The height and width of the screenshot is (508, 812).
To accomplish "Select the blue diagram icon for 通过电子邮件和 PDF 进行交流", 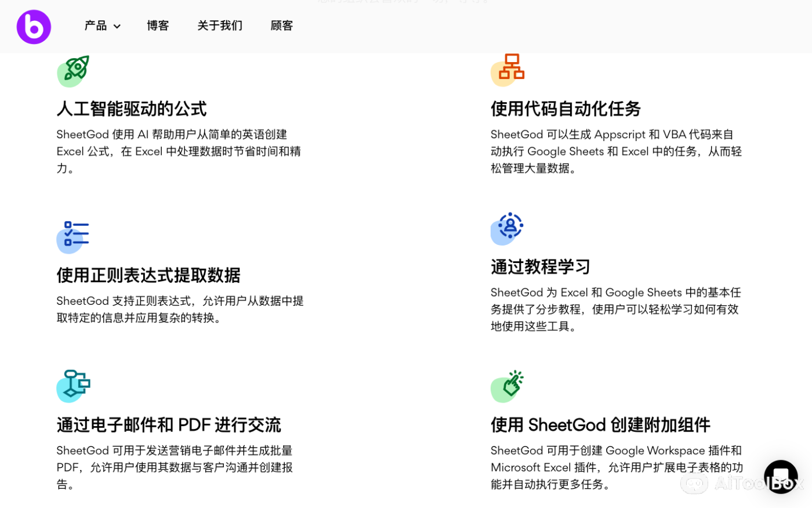I will [x=72, y=385].
